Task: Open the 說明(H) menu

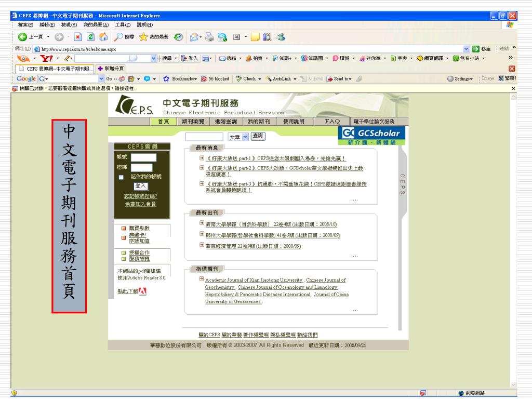Action: 145,25
